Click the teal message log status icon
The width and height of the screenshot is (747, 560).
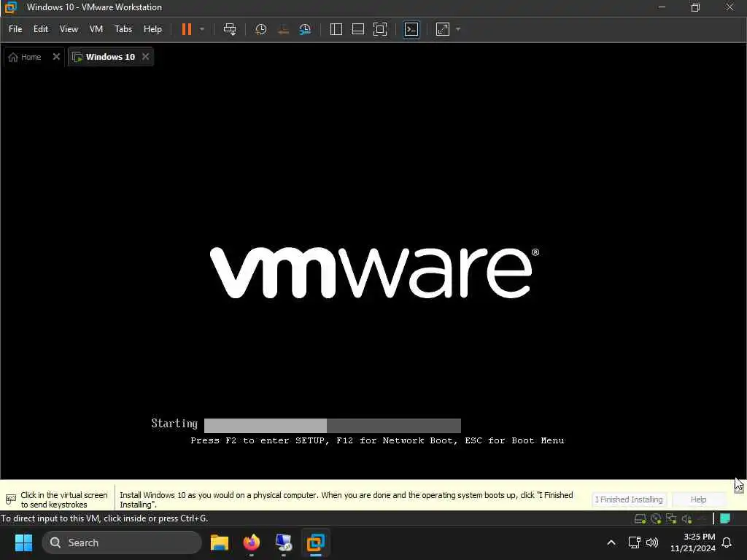tap(725, 518)
